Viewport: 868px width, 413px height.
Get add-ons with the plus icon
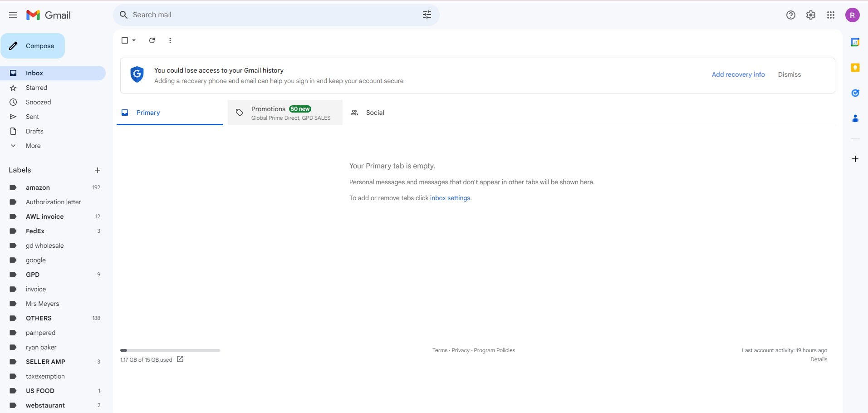pos(855,159)
